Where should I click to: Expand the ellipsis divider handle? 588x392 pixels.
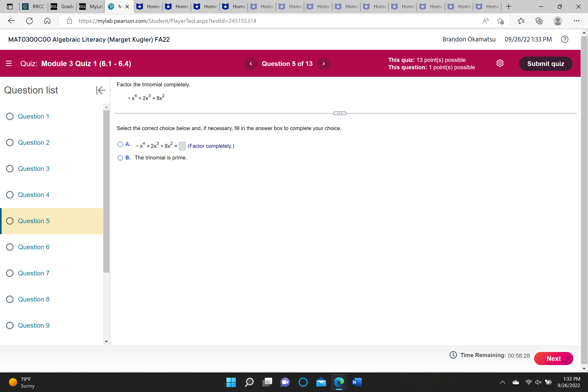(340, 113)
